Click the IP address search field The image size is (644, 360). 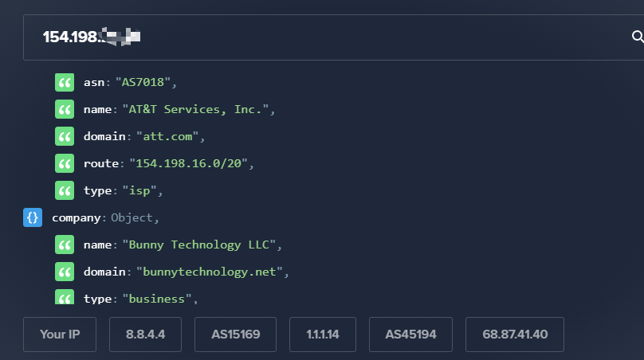tap(319, 37)
